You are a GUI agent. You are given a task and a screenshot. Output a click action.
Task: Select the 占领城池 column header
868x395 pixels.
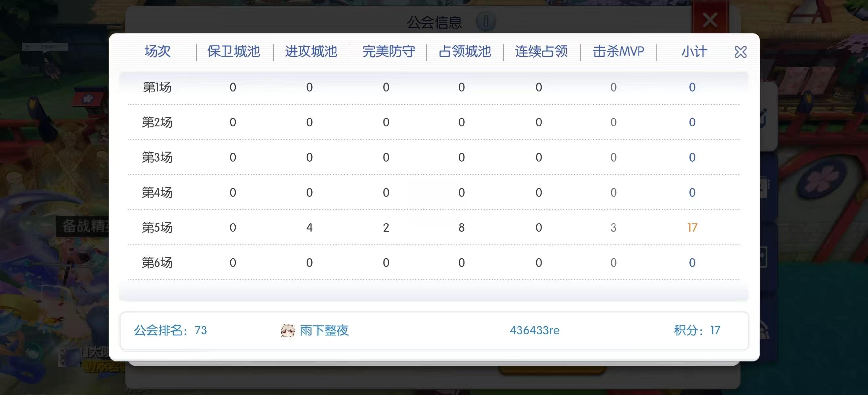pos(465,52)
